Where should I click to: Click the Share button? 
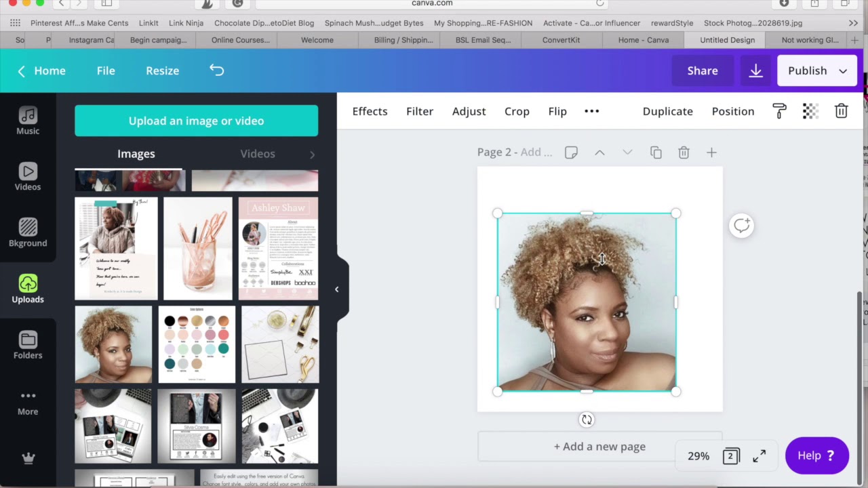pyautogui.click(x=703, y=70)
